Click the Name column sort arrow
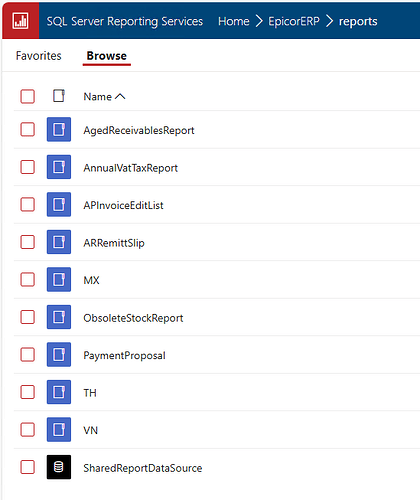Viewport: 420px width, 500px height. click(x=120, y=97)
